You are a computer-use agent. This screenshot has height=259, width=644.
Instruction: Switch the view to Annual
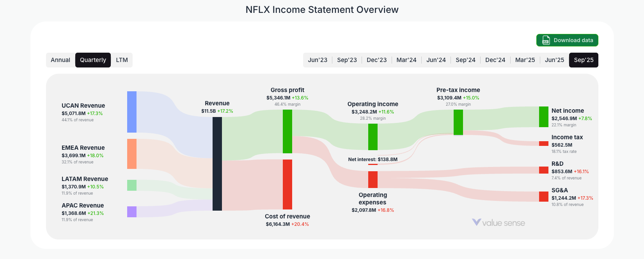[x=60, y=60]
